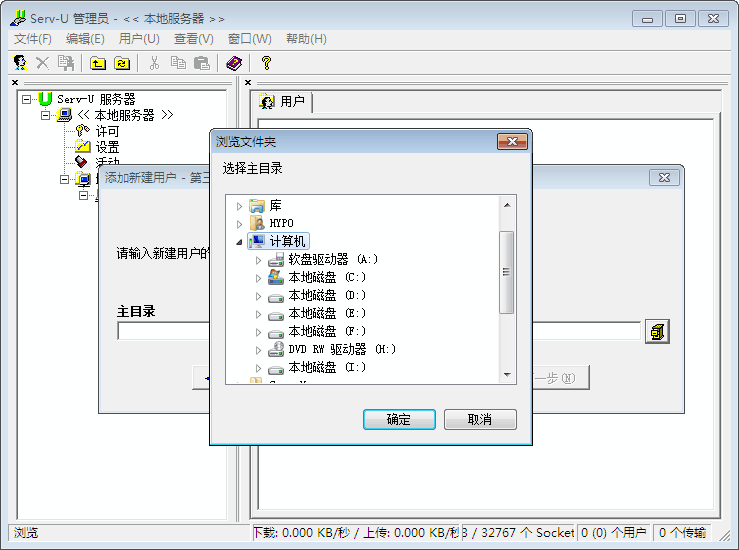
Task: Open the 帮助(H) menu
Action: (x=306, y=39)
